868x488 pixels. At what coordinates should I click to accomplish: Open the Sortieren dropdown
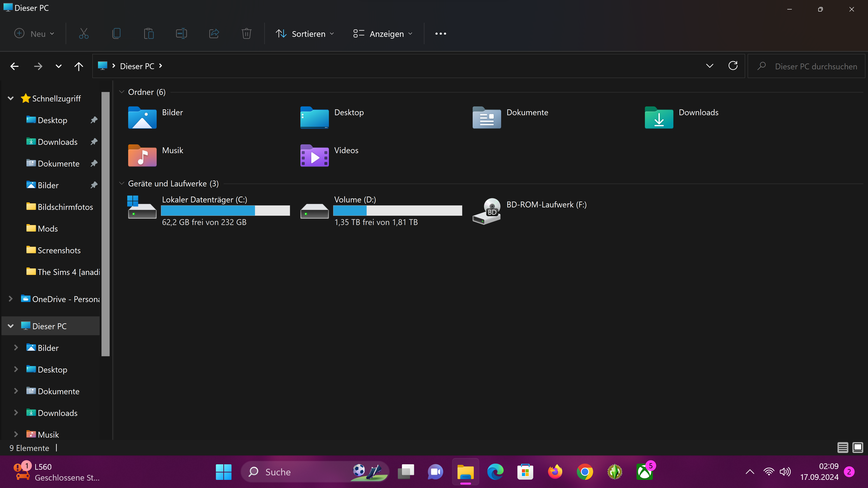(x=305, y=33)
